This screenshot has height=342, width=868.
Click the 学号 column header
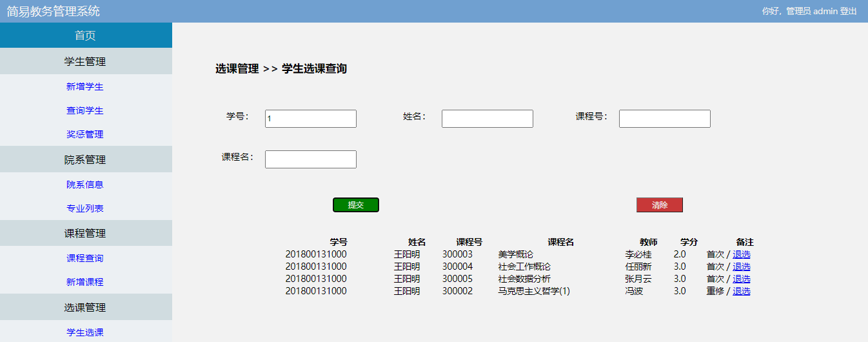click(339, 242)
